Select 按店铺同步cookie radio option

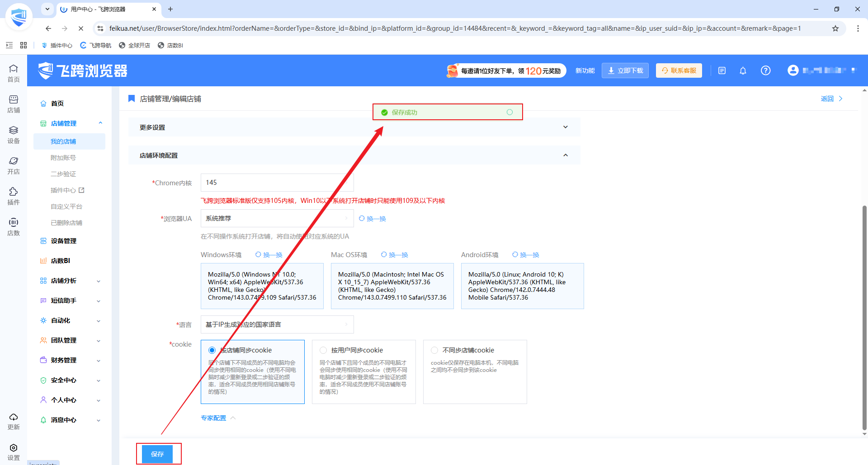coord(212,350)
